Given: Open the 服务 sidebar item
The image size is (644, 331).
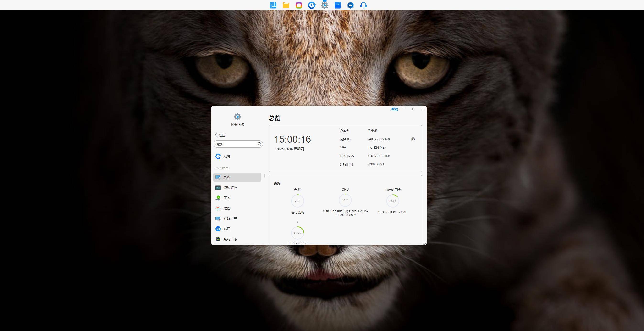Looking at the screenshot, I should [x=227, y=198].
